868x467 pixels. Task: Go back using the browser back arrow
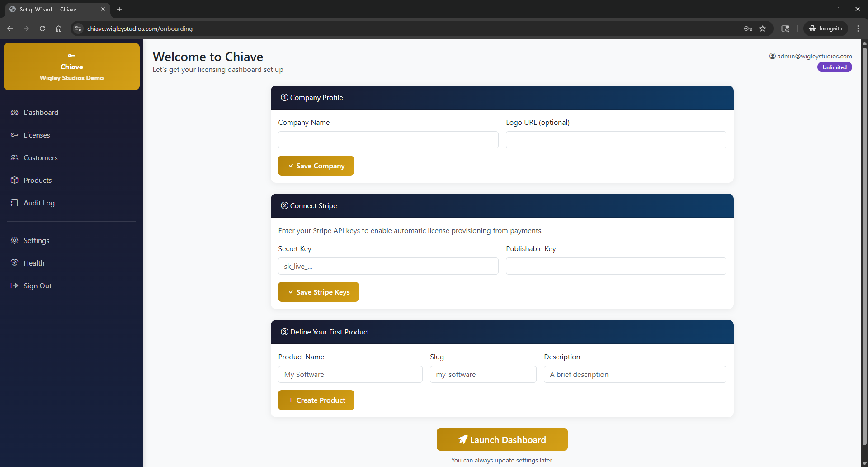coord(10,28)
